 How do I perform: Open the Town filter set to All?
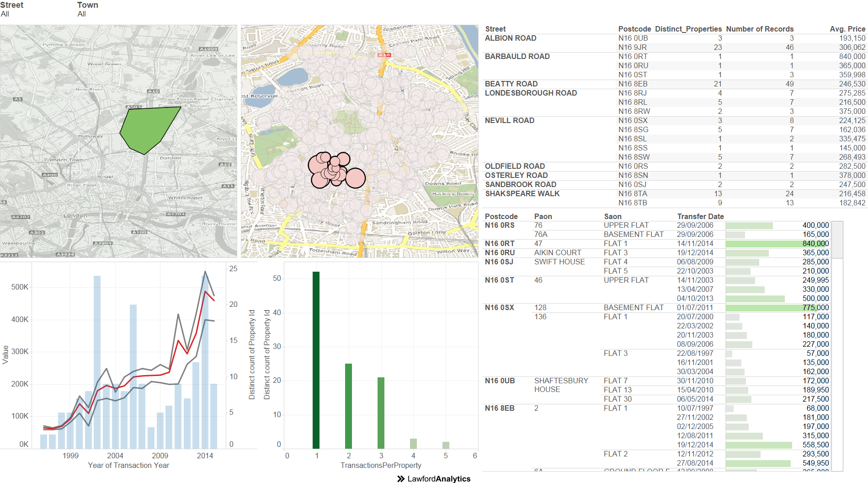click(x=82, y=14)
